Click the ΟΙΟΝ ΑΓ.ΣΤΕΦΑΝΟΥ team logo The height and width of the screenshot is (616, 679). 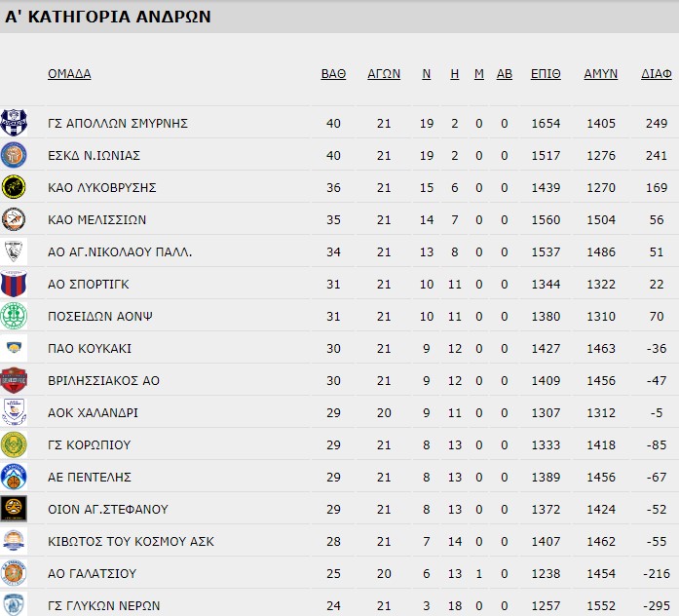[x=15, y=509]
